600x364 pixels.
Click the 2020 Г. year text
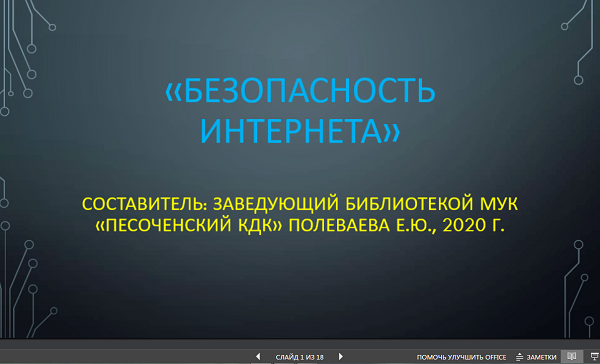(474, 225)
